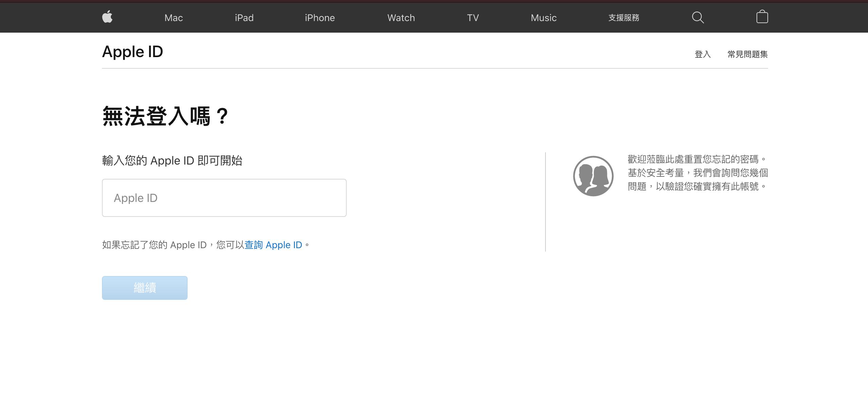
Task: Select Watch in the navigation bar
Action: [401, 18]
